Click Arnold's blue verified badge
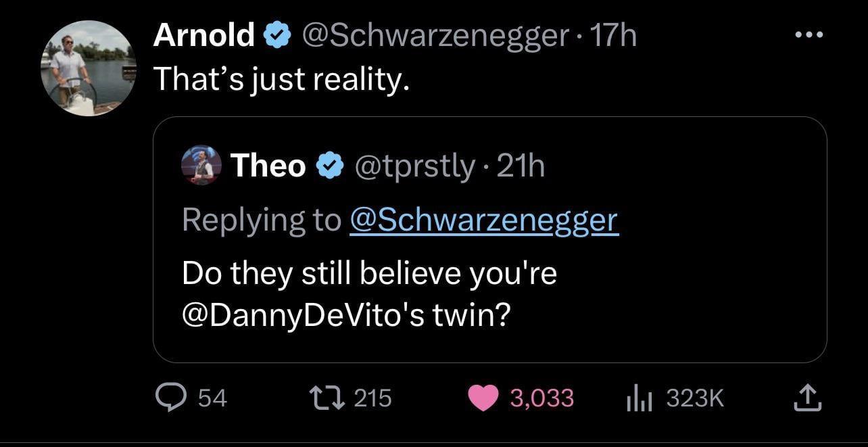This screenshot has height=447, width=868. point(276,35)
